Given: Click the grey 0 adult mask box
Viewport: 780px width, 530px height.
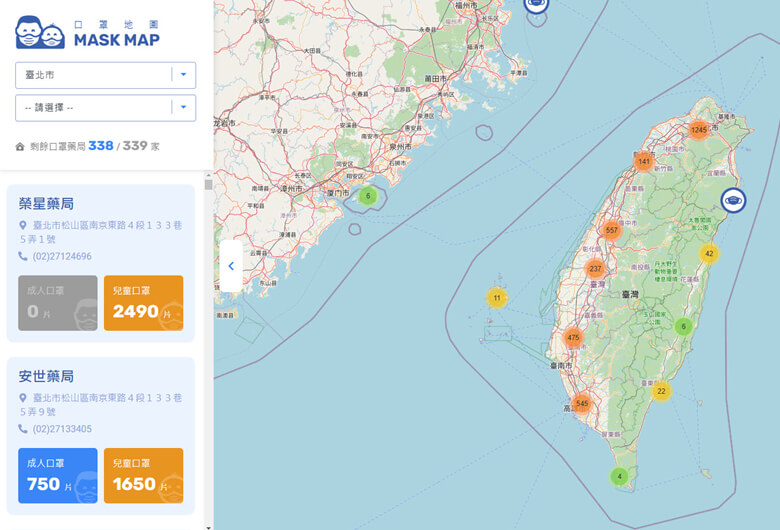Looking at the screenshot, I should 58,303.
